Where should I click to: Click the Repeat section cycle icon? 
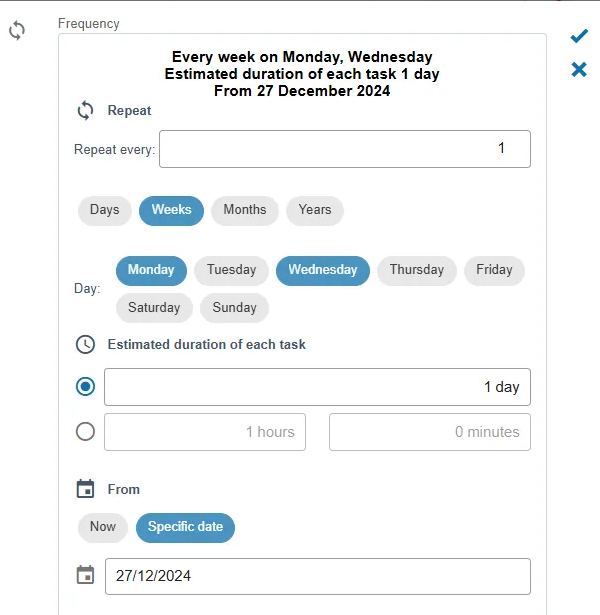tap(85, 111)
